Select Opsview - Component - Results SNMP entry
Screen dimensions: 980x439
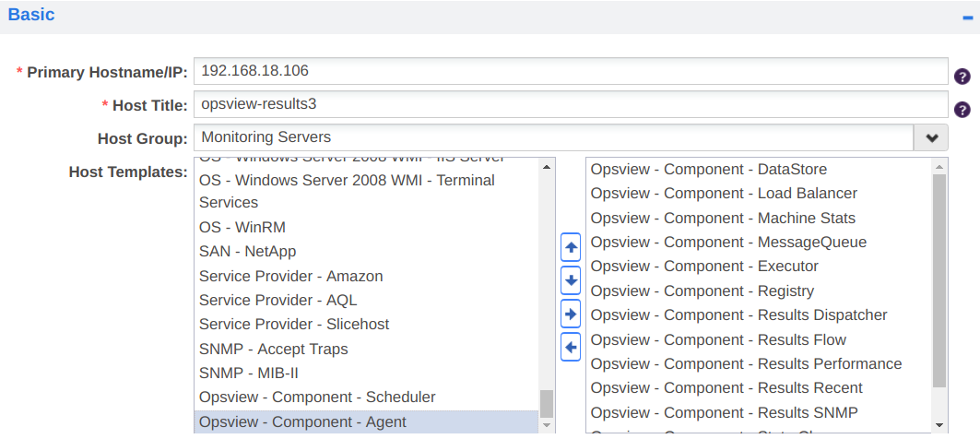point(759,413)
